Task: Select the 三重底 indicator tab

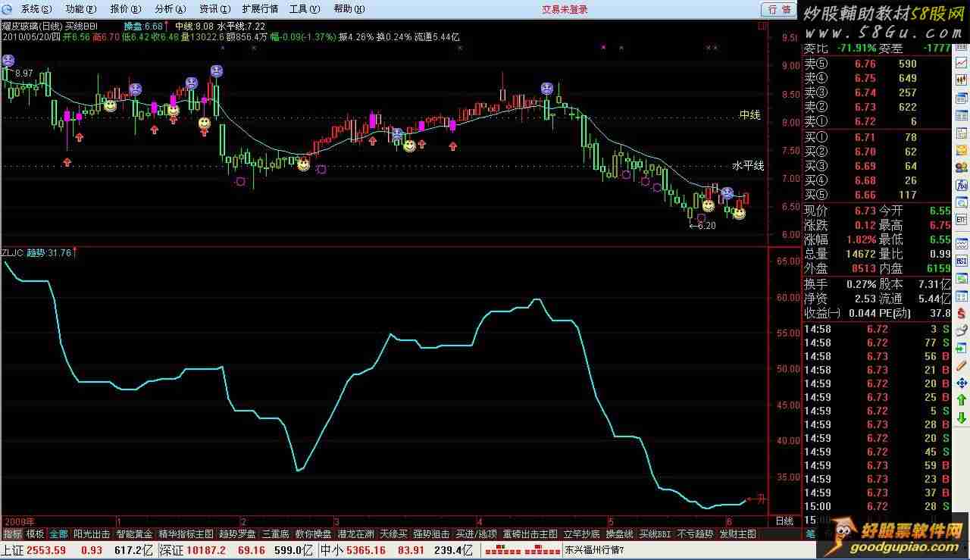Action: click(275, 533)
